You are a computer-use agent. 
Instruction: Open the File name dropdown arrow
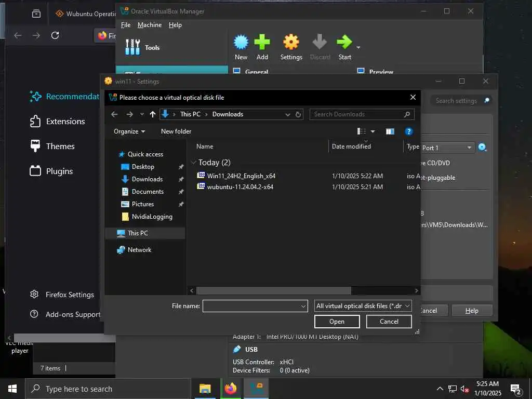tap(303, 306)
